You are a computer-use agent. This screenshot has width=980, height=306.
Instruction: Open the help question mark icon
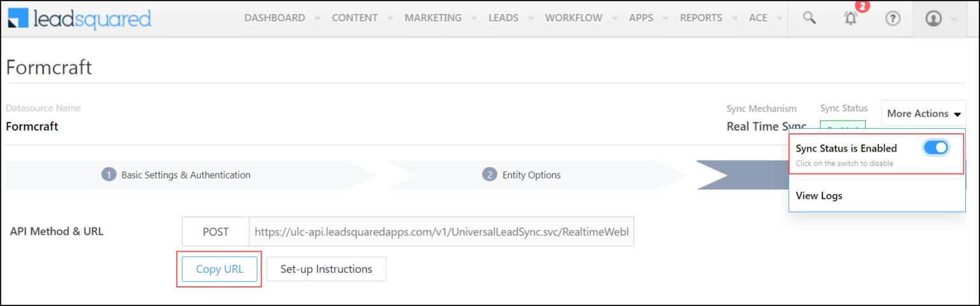point(893,18)
